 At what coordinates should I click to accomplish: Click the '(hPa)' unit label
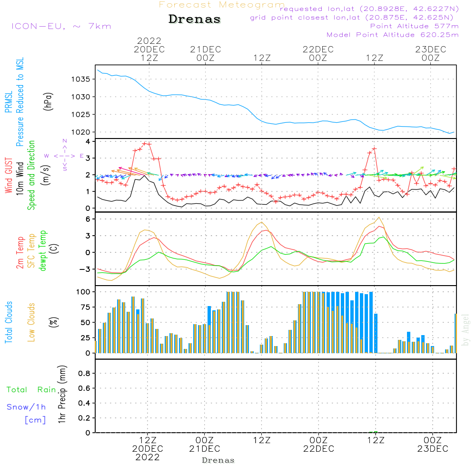click(x=48, y=101)
